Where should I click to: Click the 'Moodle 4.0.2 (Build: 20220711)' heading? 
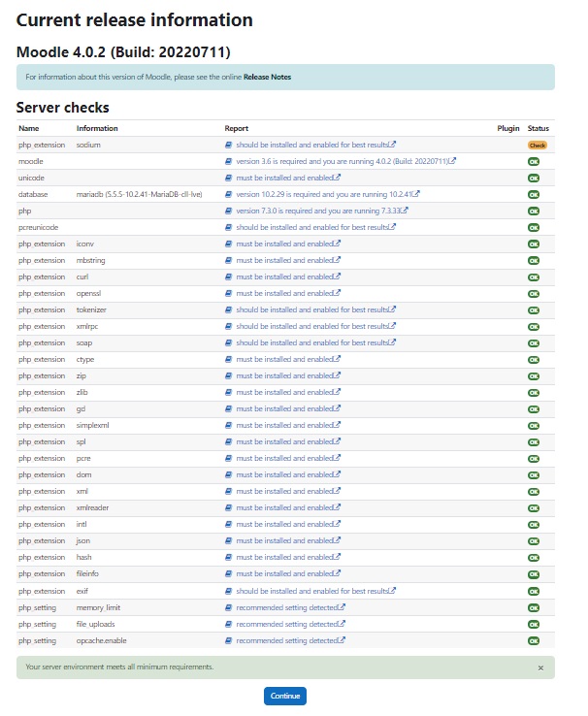click(x=123, y=52)
